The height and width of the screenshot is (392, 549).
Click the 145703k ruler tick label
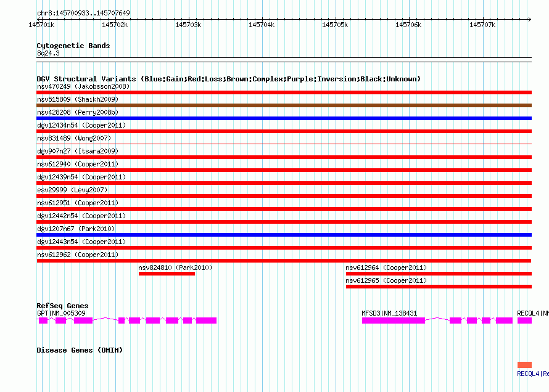coord(188,25)
